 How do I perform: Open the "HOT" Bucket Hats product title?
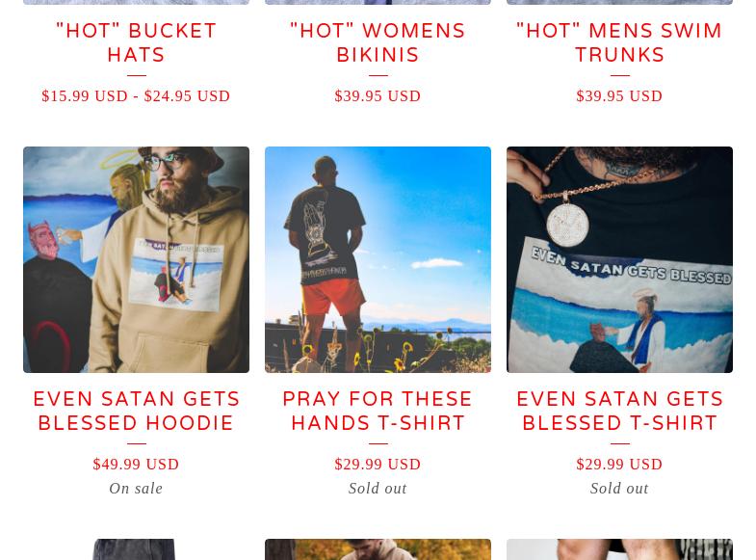point(136,43)
